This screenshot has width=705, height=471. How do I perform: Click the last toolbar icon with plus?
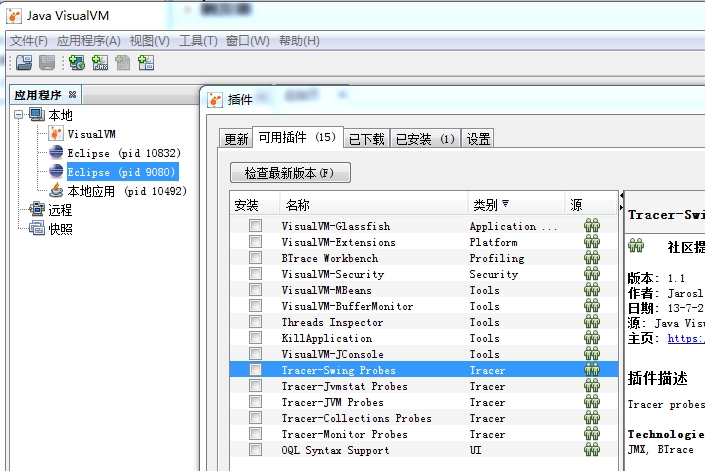tap(146, 62)
